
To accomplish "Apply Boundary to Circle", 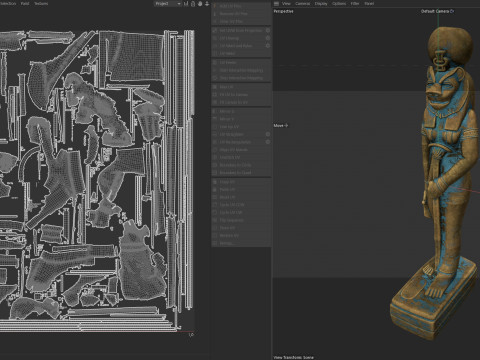I will click(241, 165).
